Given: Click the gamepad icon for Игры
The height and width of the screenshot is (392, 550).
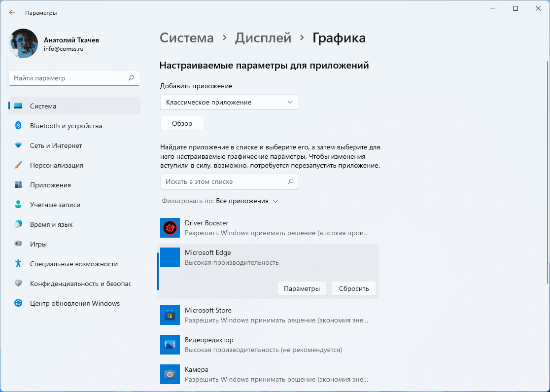Looking at the screenshot, I should point(18,244).
